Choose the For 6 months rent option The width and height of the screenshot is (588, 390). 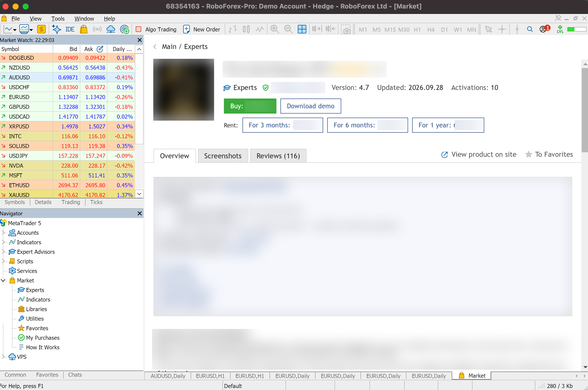click(367, 125)
